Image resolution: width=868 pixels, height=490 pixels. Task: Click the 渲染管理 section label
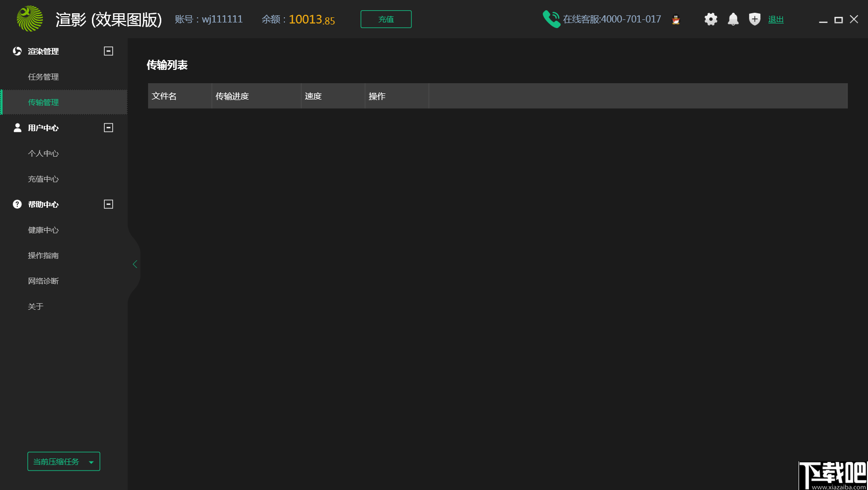pyautogui.click(x=43, y=51)
